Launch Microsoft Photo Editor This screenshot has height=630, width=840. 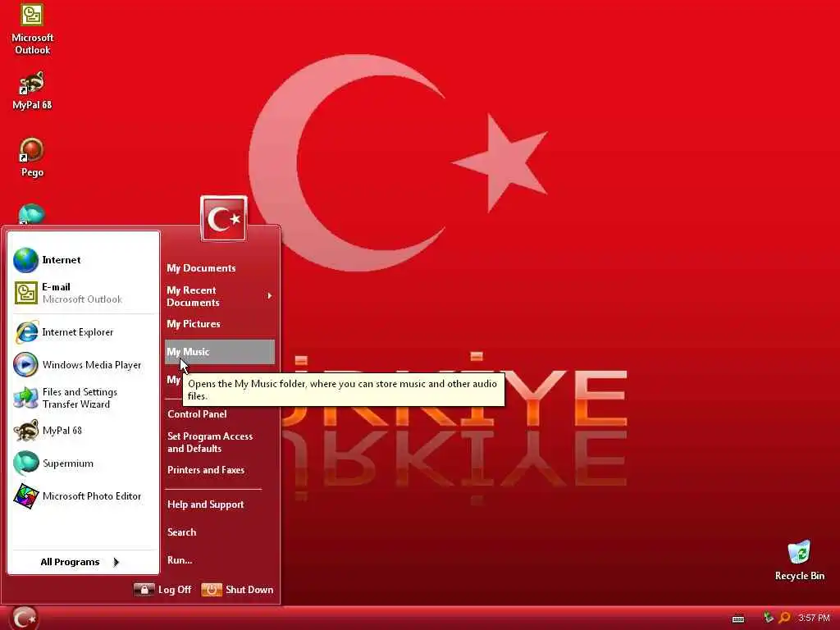84,496
